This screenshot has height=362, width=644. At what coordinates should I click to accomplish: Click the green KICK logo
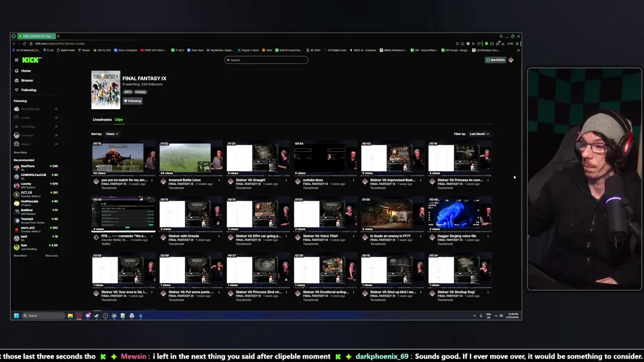tap(32, 60)
